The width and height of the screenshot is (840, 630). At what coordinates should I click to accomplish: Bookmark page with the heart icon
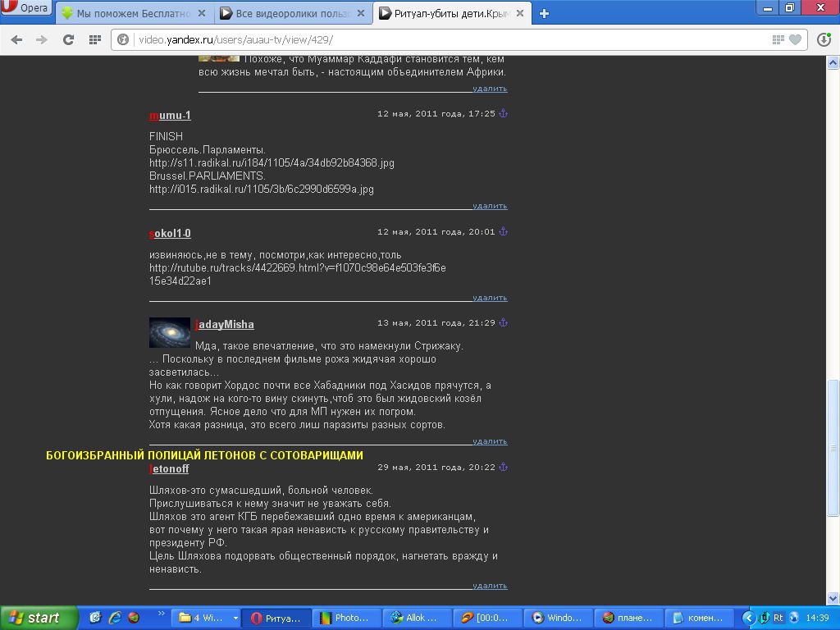(796, 39)
